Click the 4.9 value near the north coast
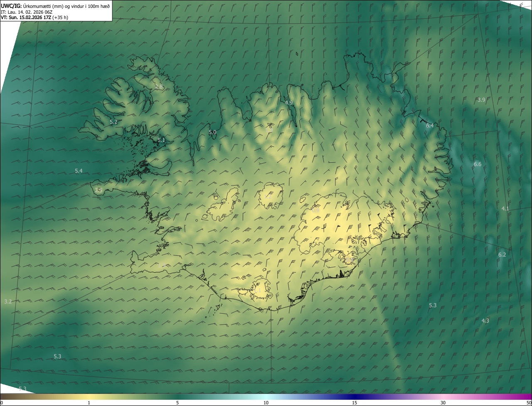Screen dimensions: 532x406 (x=288, y=103)
